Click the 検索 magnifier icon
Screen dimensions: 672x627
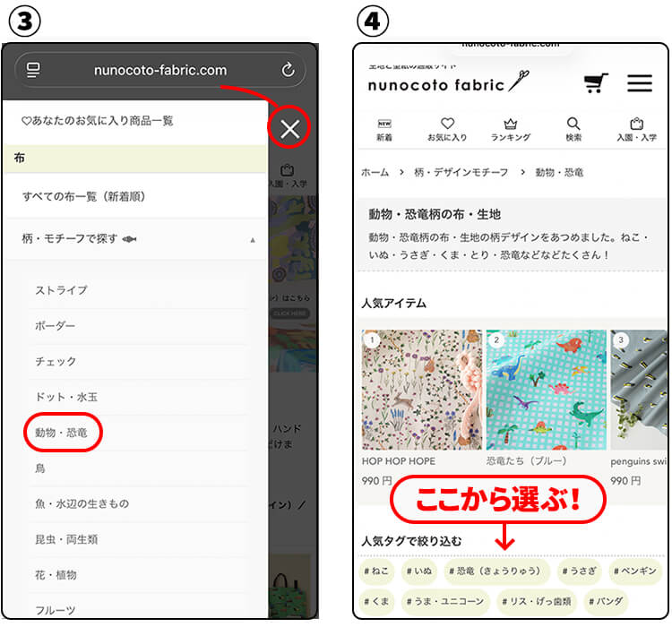click(573, 130)
